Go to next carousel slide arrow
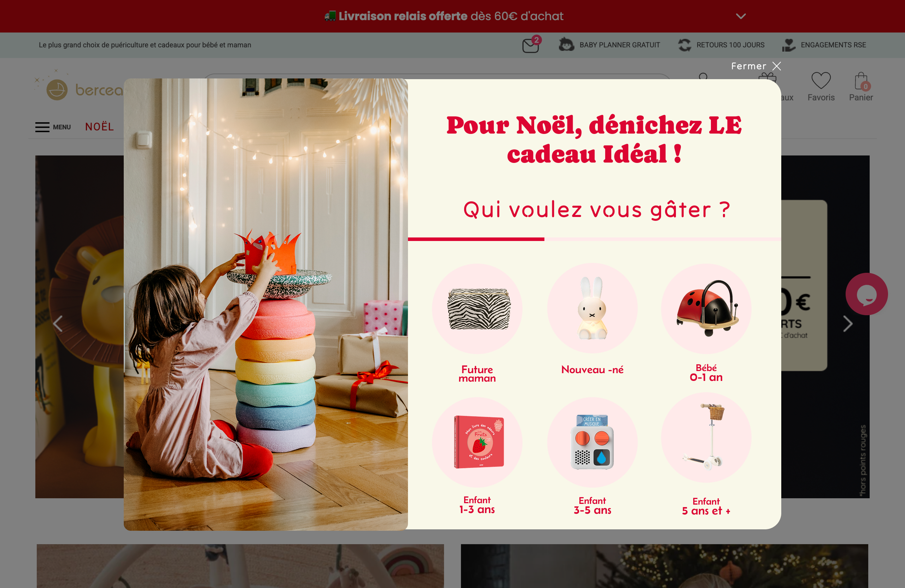 (848, 323)
